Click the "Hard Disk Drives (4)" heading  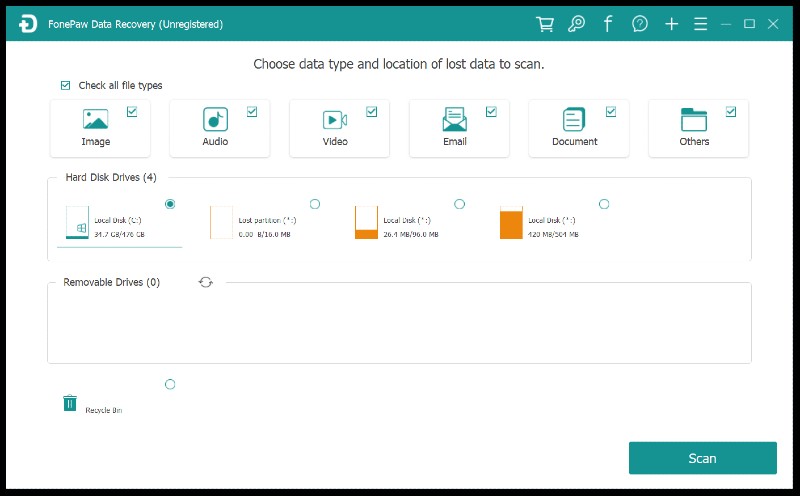[111, 178]
